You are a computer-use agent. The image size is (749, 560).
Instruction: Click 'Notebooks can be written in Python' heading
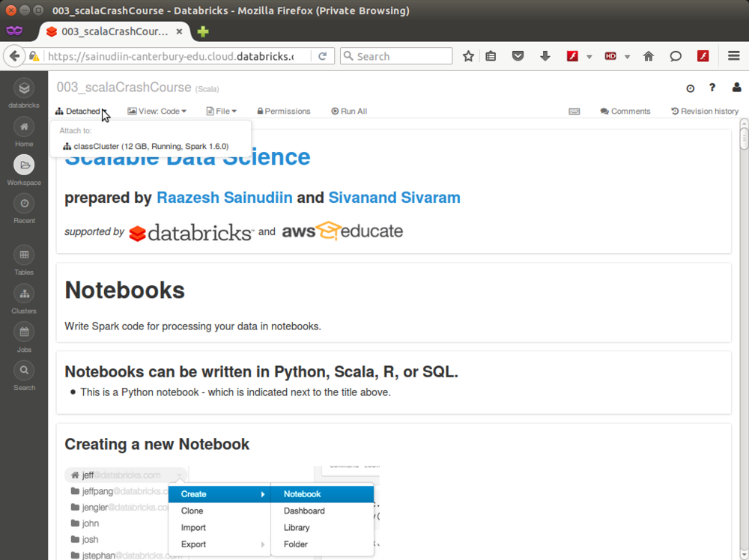tap(261, 371)
